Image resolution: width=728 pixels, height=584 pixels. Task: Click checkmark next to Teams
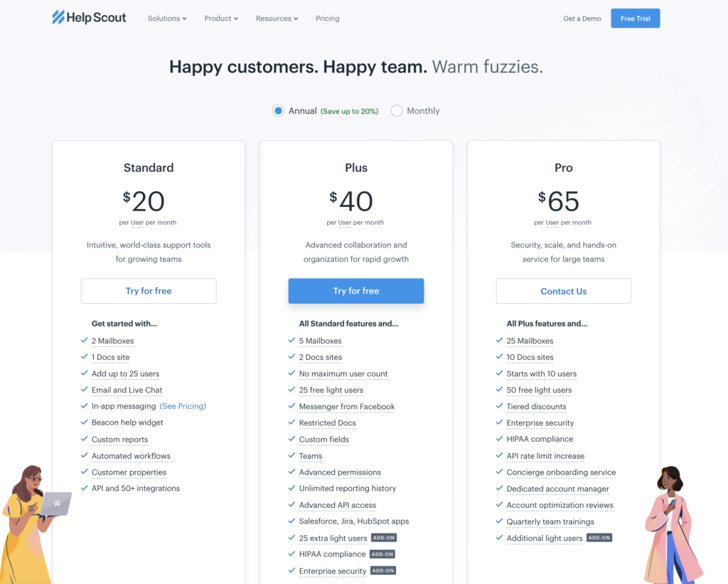click(291, 455)
